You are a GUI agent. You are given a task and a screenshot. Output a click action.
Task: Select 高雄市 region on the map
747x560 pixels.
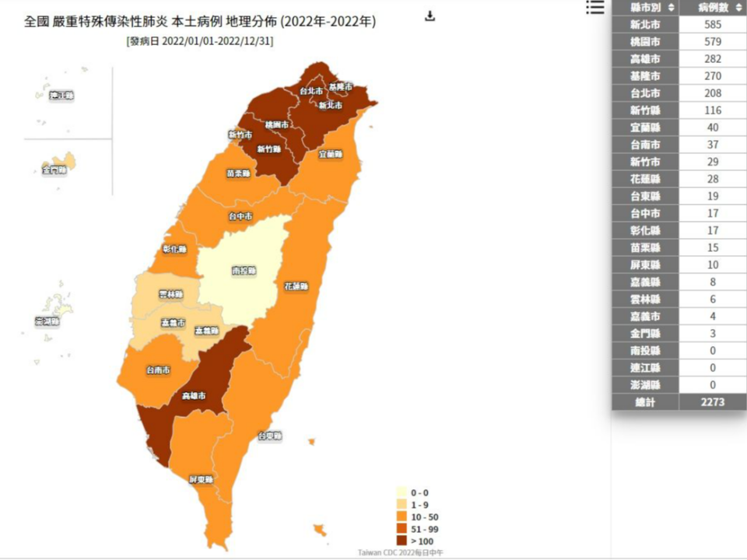194,396
